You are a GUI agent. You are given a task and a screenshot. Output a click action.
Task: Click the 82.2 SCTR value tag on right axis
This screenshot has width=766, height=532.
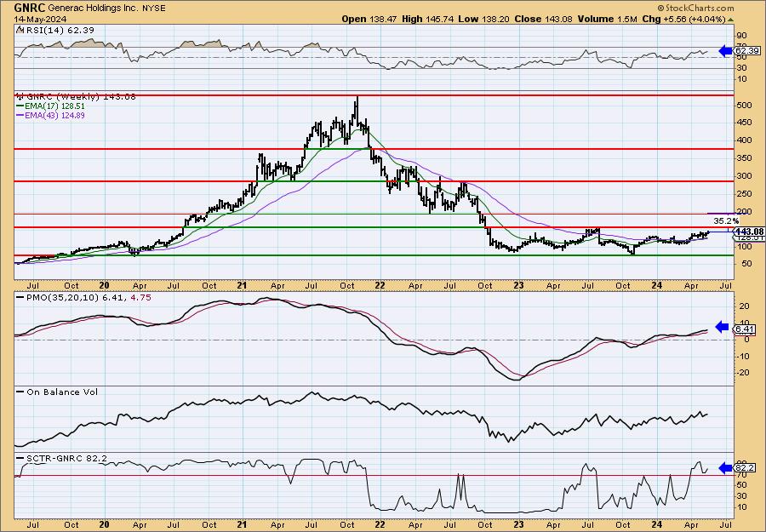[x=746, y=467]
